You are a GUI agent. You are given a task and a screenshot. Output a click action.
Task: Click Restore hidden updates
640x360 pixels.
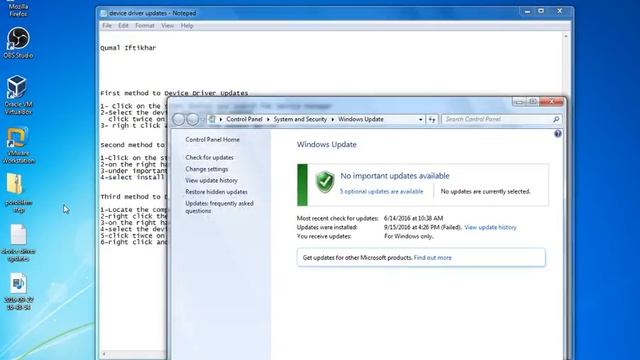[216, 192]
